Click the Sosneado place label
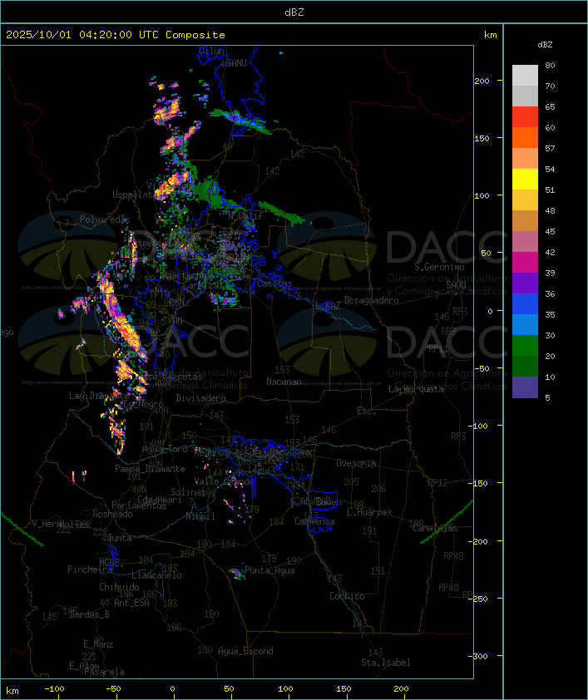 [x=112, y=514]
